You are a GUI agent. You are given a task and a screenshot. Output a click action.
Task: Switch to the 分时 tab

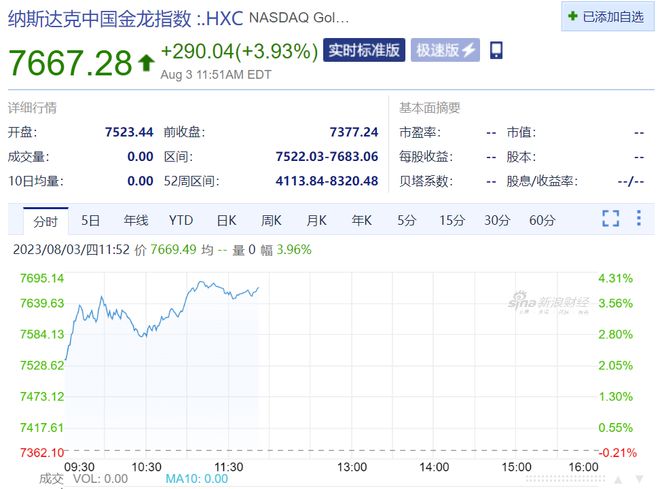pyautogui.click(x=45, y=221)
